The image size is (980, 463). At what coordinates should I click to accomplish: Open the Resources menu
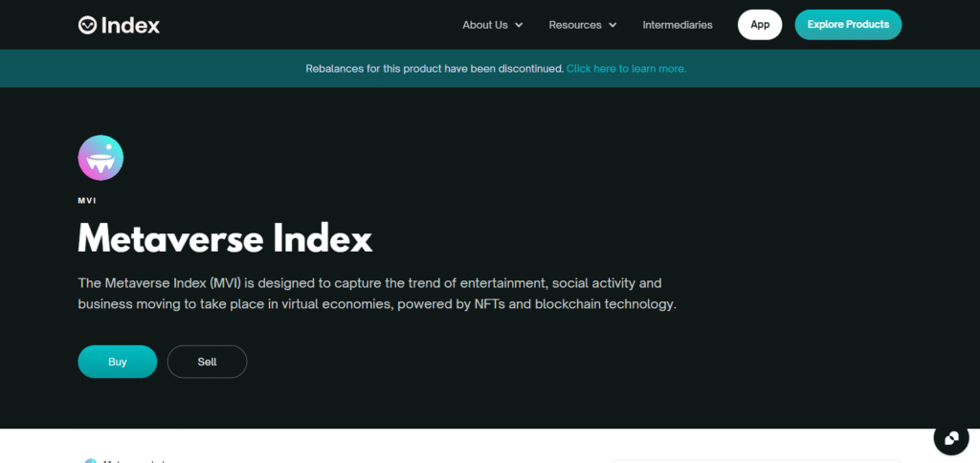[x=575, y=25]
